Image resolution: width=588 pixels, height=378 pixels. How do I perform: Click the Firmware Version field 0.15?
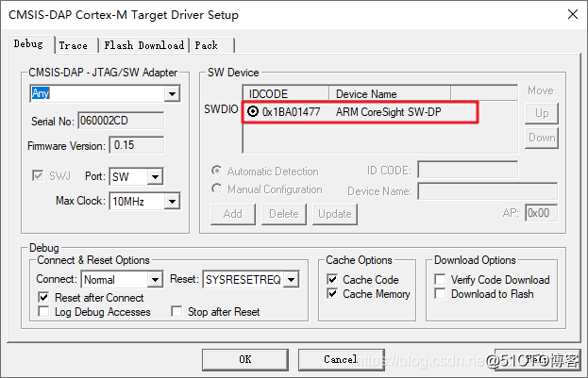pyautogui.click(x=137, y=145)
